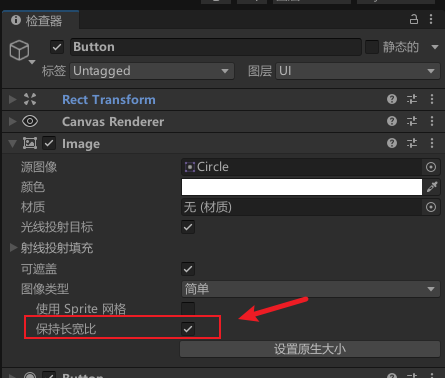Enable the static (静态的) checkbox
This screenshot has width=445, height=378.
click(372, 47)
